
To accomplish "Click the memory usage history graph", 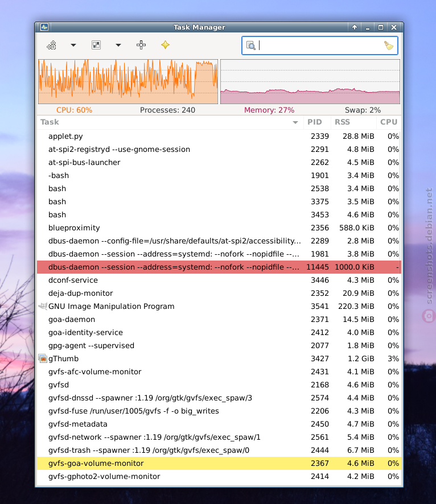I will click(310, 81).
